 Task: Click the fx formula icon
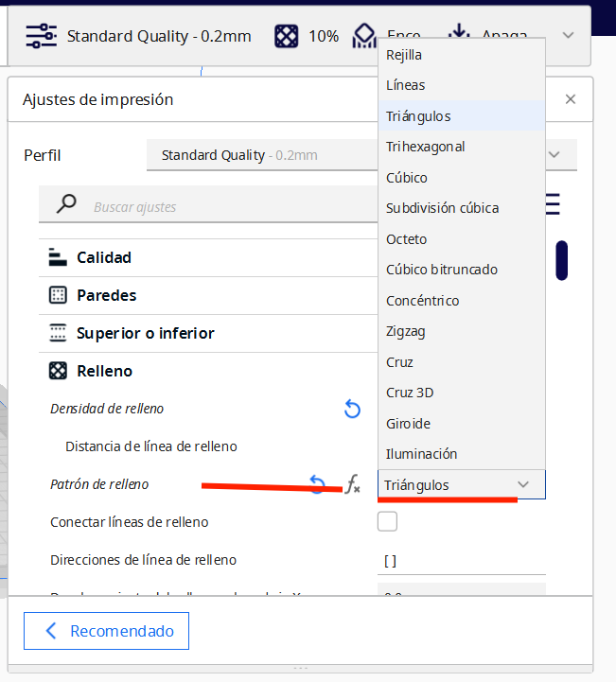[352, 485]
